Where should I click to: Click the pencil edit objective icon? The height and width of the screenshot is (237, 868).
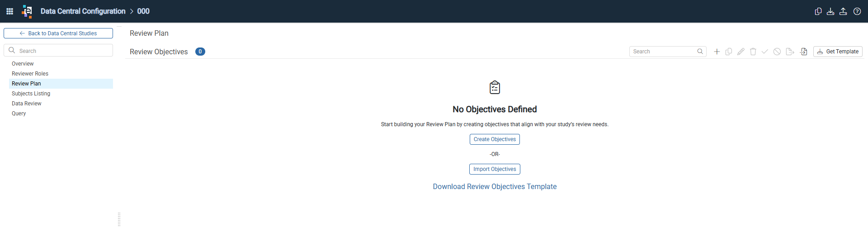click(741, 52)
